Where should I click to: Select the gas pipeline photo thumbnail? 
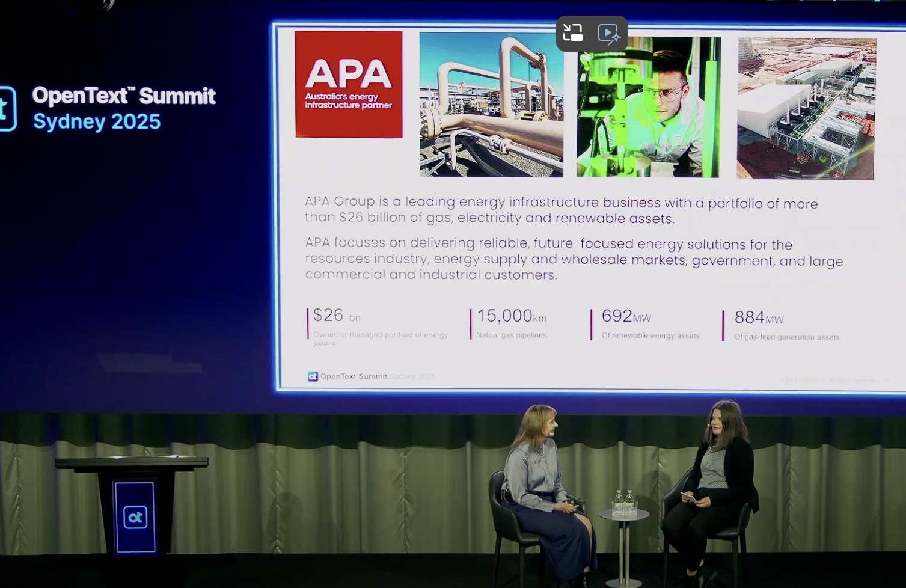[491, 104]
